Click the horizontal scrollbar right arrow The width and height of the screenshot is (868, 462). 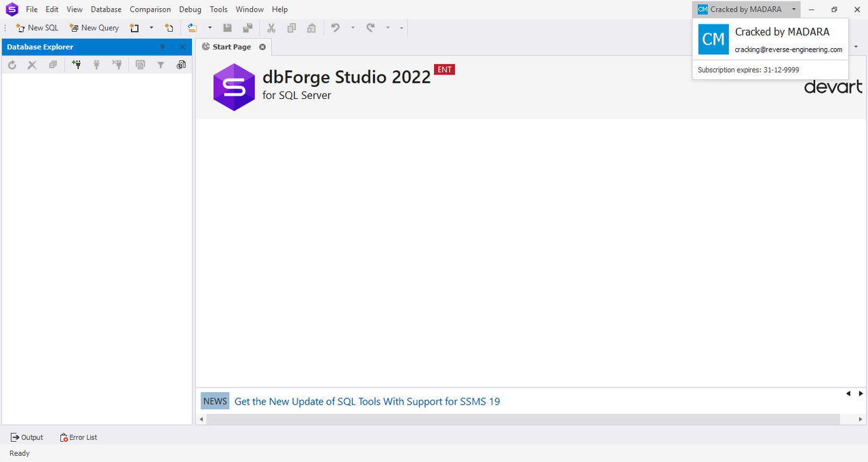coord(862,419)
